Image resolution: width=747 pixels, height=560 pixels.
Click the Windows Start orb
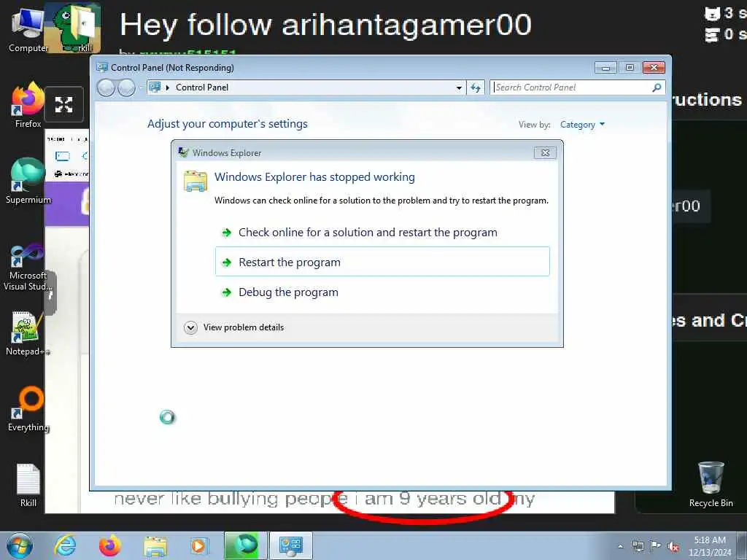(20, 545)
